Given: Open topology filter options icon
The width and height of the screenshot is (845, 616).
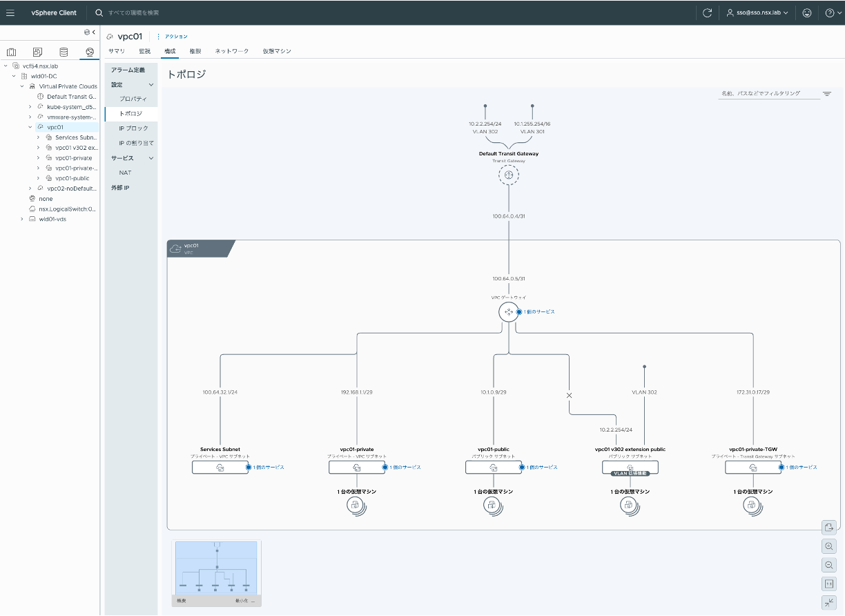Looking at the screenshot, I should click(x=827, y=93).
